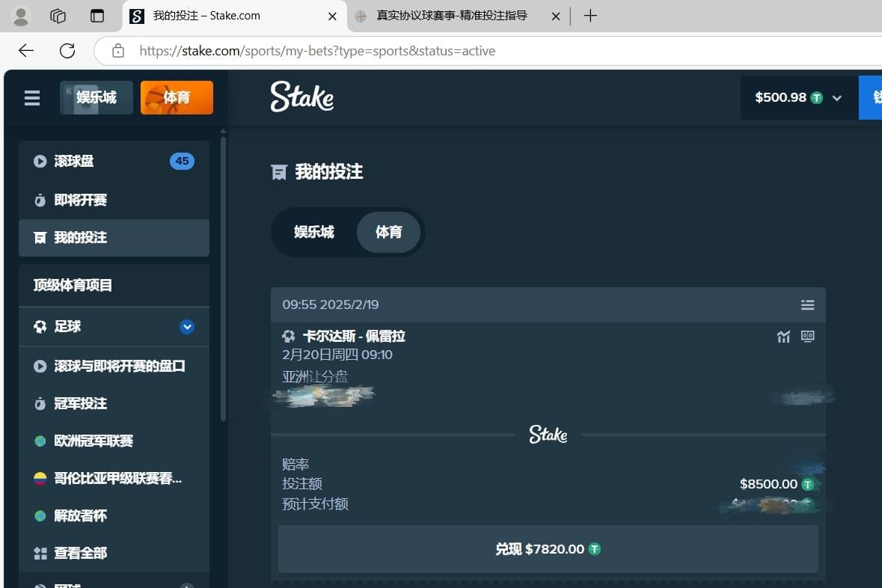Open 足球 football in sidebar

pyautogui.click(x=114, y=327)
